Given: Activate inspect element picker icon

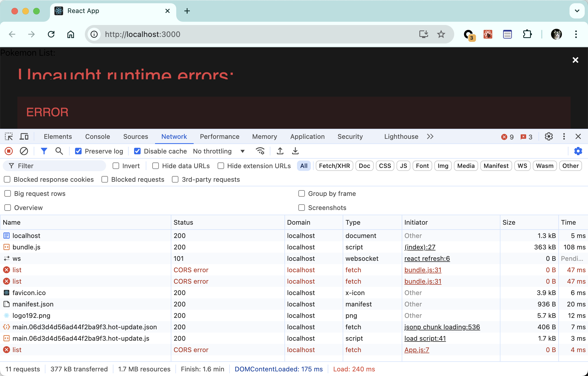Looking at the screenshot, I should [9, 136].
